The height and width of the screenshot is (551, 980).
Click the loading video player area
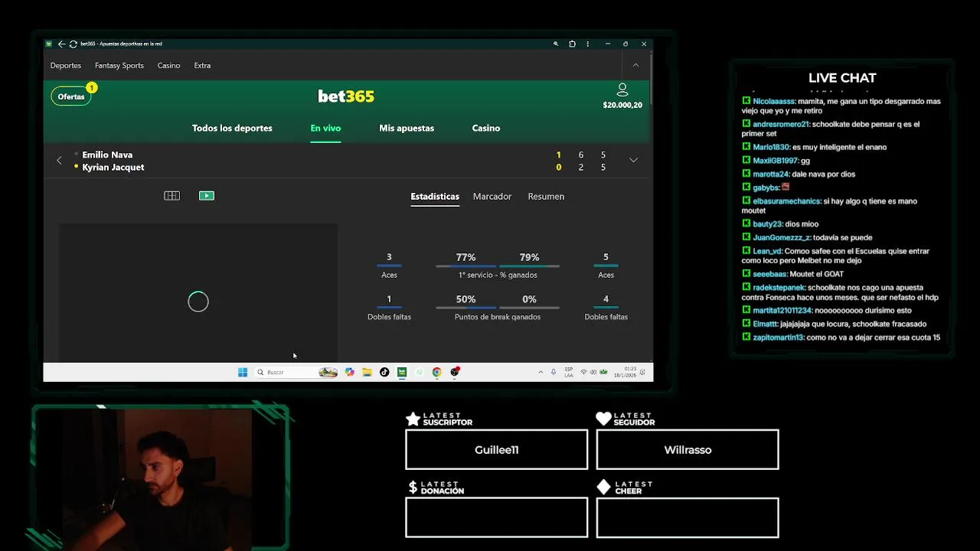(198, 293)
